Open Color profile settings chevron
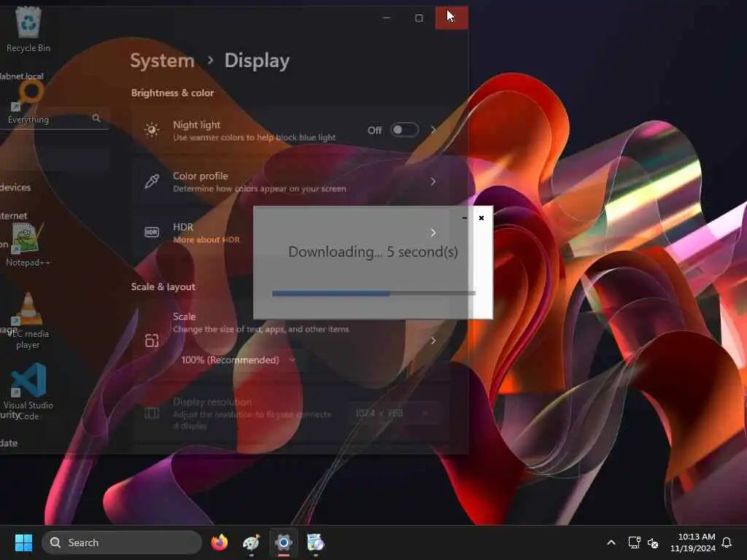747x560 pixels. click(x=433, y=182)
